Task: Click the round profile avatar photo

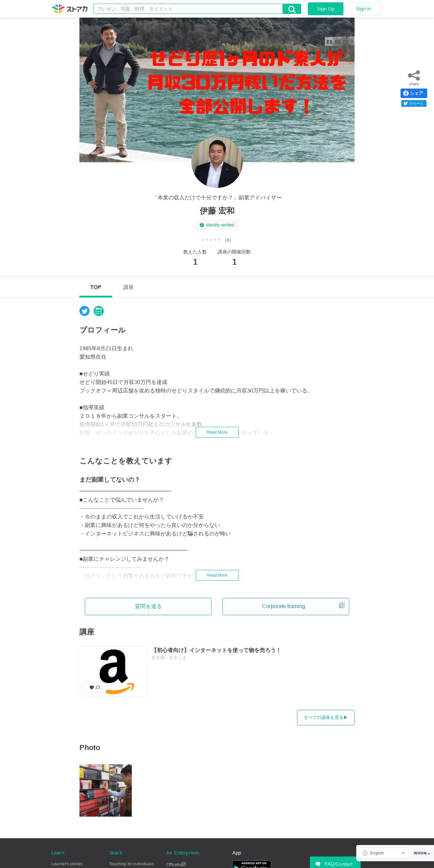Action: pyautogui.click(x=217, y=162)
